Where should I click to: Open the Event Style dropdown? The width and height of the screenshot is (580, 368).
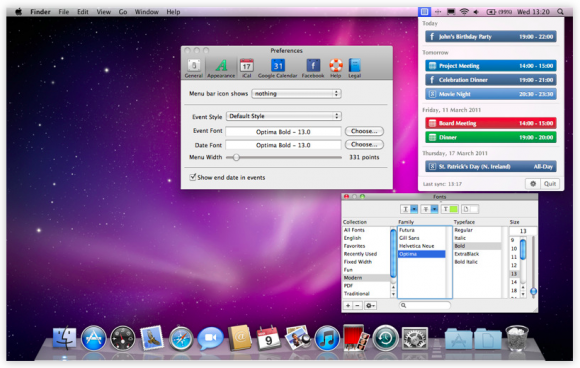[284, 116]
